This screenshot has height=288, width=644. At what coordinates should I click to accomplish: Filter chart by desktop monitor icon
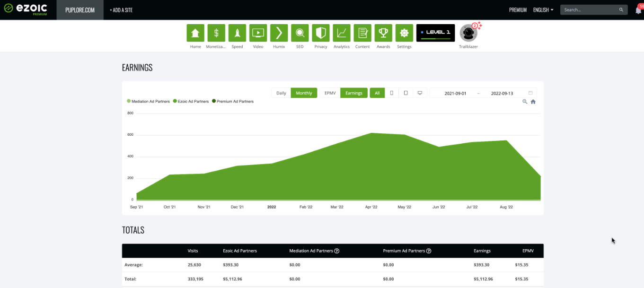click(x=420, y=93)
